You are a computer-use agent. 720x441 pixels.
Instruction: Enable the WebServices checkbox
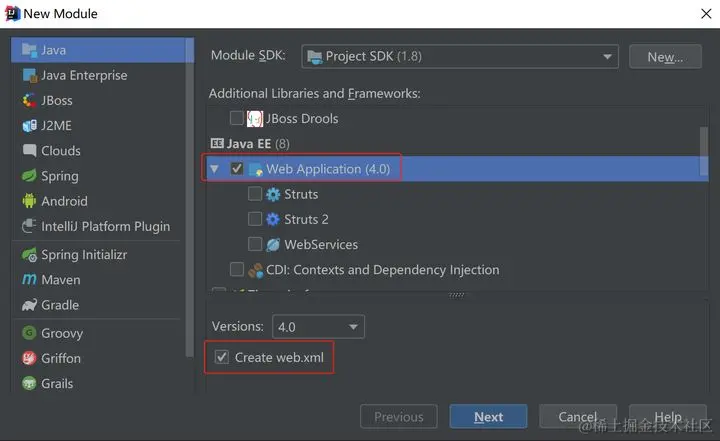255,244
